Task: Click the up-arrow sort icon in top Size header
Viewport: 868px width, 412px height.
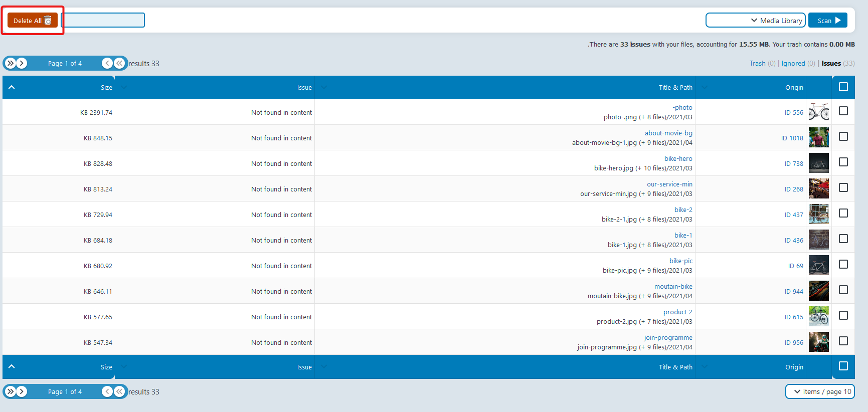Action: 12,87
